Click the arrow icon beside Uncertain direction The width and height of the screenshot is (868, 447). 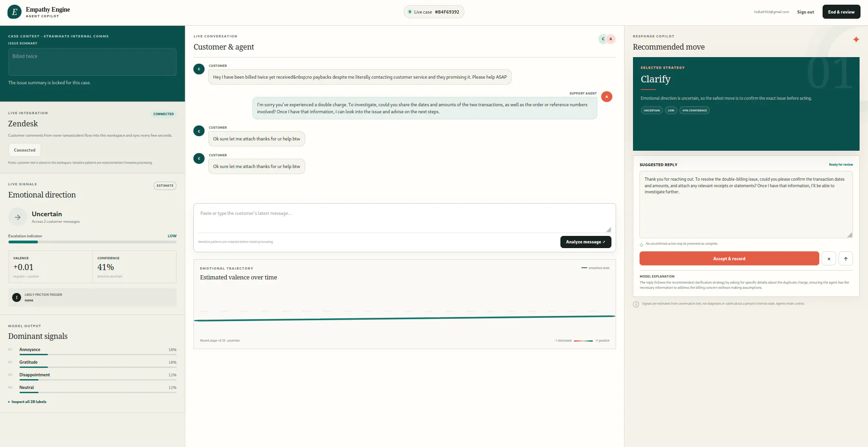click(17, 217)
